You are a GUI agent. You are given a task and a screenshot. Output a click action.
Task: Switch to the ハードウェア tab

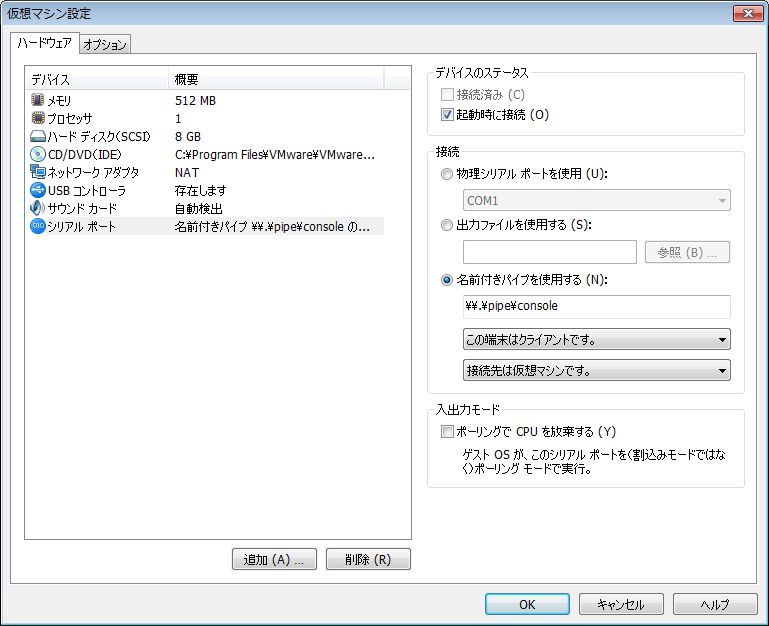(45, 43)
